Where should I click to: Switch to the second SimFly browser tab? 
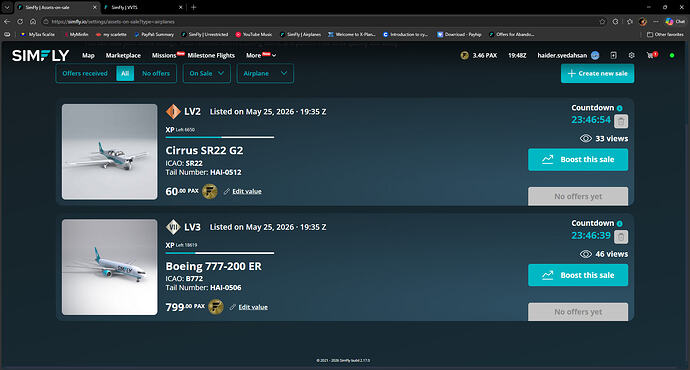(x=143, y=7)
